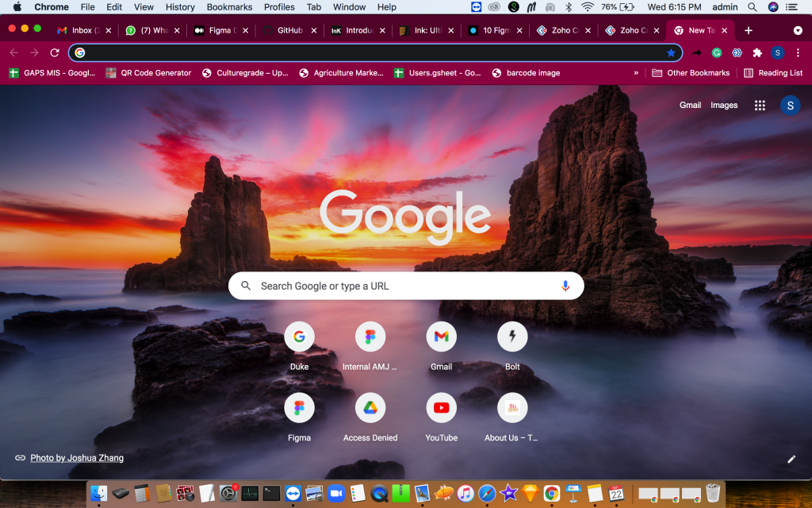Open the Photo by Joshua Zhang link
812x508 pixels.
click(77, 458)
